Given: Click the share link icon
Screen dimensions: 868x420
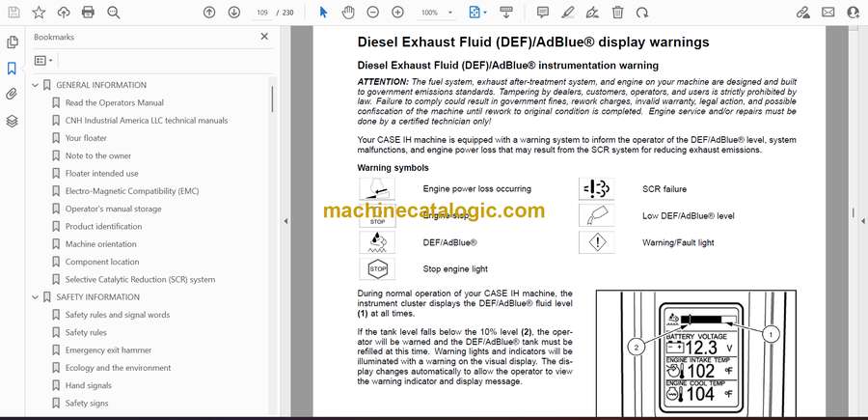Looking at the screenshot, I should point(803,13).
